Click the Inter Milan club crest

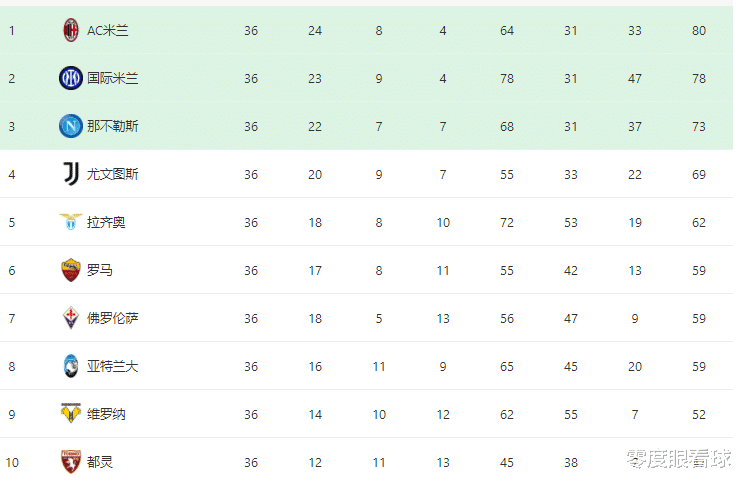[71, 78]
